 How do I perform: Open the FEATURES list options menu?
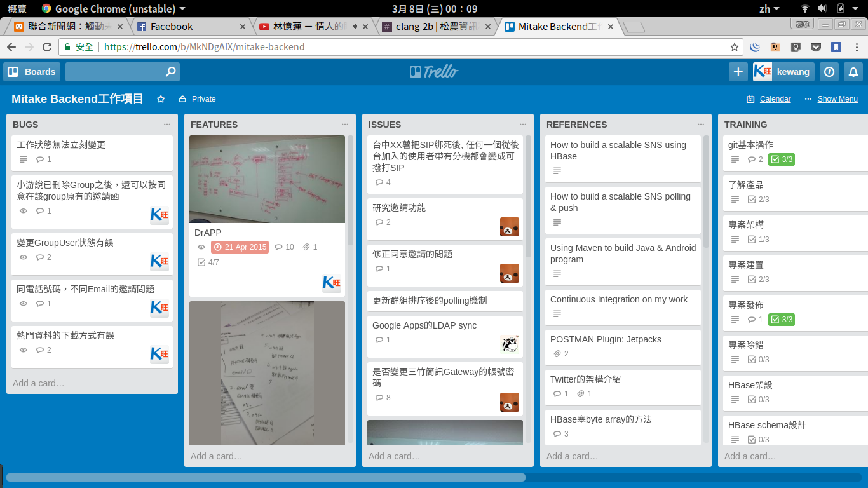click(x=345, y=125)
